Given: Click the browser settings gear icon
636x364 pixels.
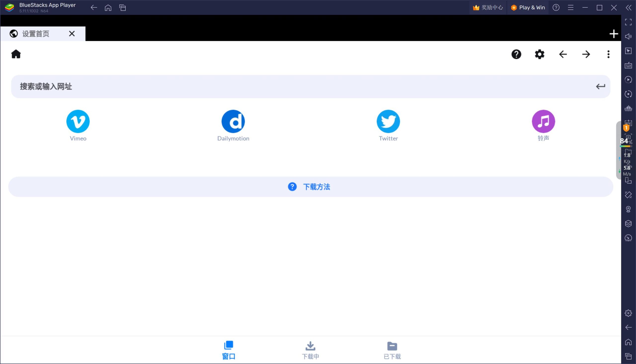Looking at the screenshot, I should pyautogui.click(x=539, y=54).
